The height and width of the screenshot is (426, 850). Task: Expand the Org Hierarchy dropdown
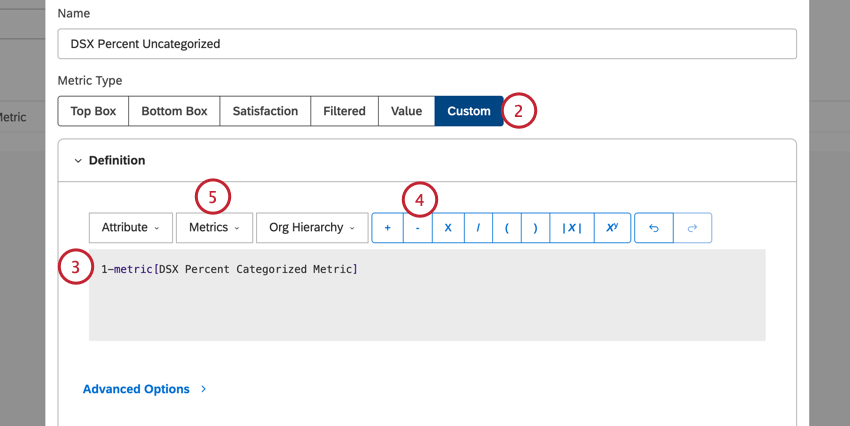(x=311, y=228)
